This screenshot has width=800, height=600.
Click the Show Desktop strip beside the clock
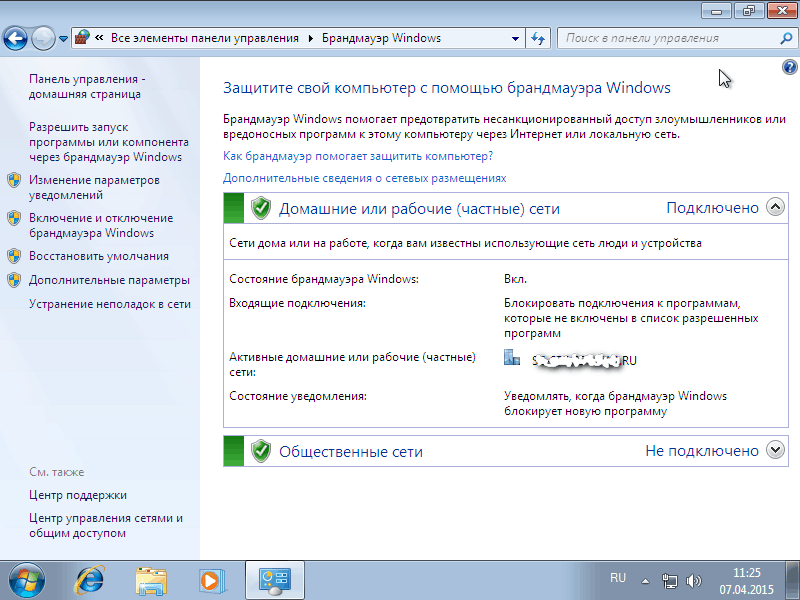click(793, 580)
